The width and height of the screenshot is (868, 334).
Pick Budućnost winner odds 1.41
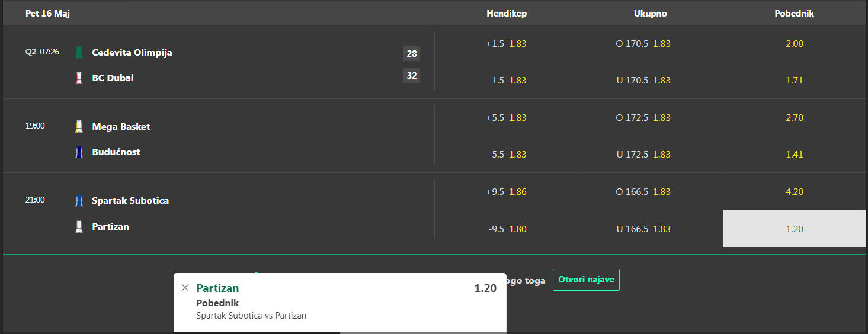click(x=795, y=154)
